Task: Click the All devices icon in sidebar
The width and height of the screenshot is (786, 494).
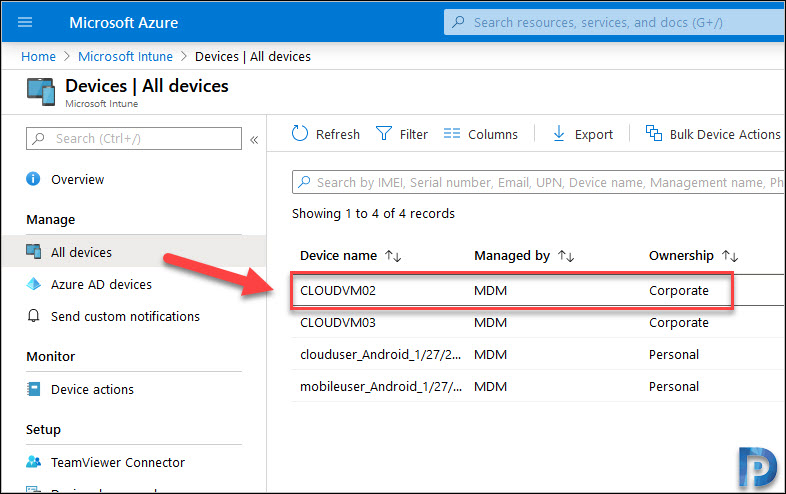Action: (x=34, y=251)
